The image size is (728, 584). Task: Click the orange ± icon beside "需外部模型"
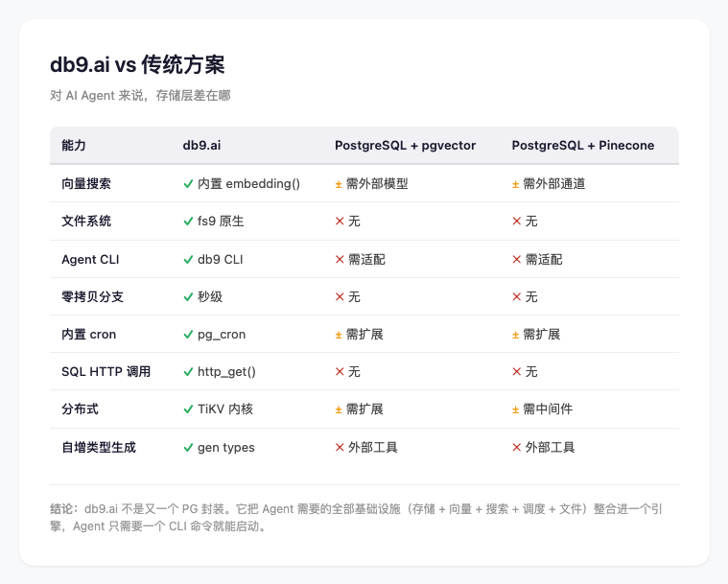(x=339, y=185)
